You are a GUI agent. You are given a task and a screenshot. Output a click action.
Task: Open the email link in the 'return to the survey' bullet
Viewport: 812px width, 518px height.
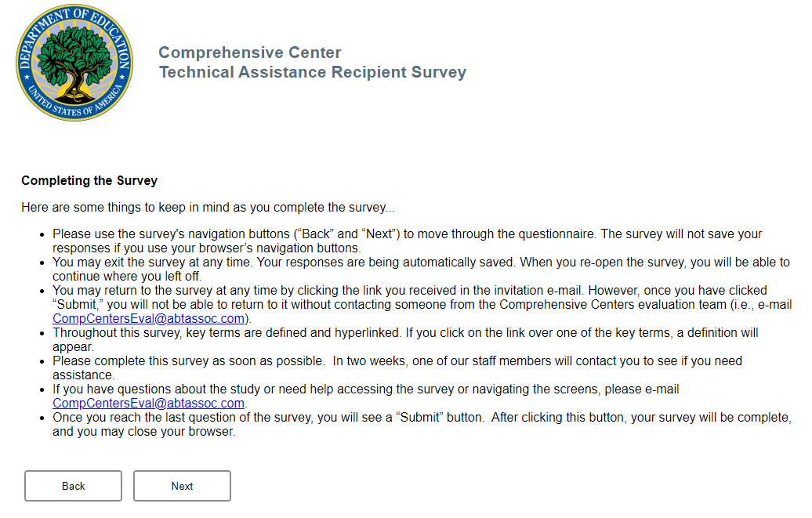(x=150, y=319)
